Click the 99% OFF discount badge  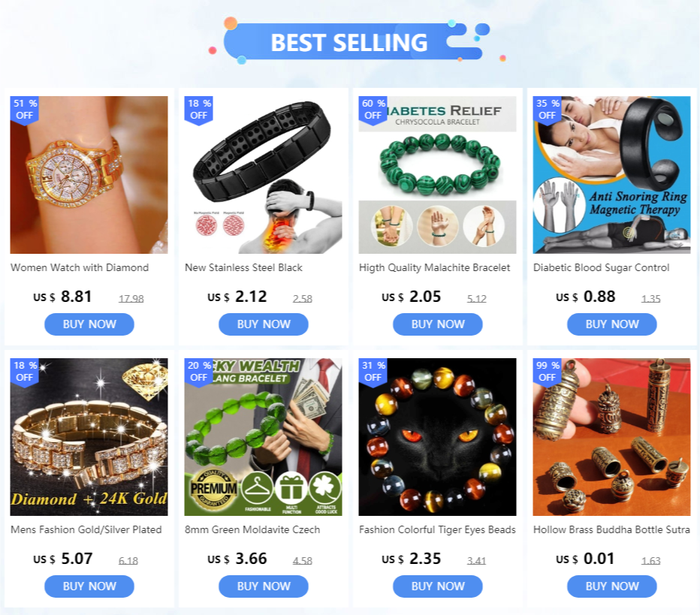click(x=548, y=371)
